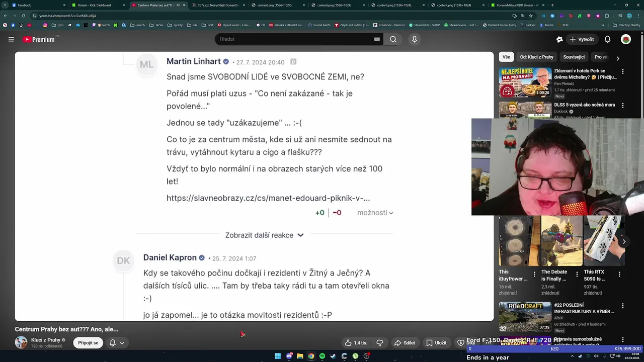Open options for This RTX 5090 short

[620, 275]
